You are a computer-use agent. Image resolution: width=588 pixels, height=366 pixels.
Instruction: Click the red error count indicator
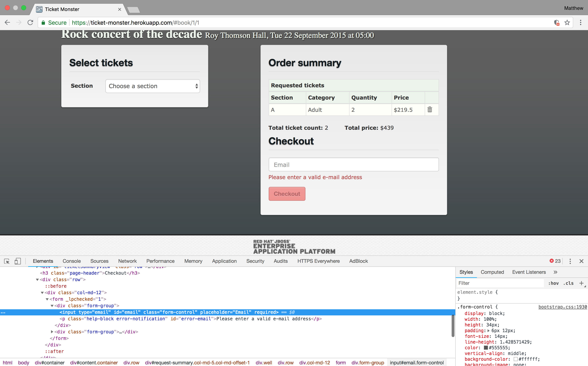pos(555,261)
